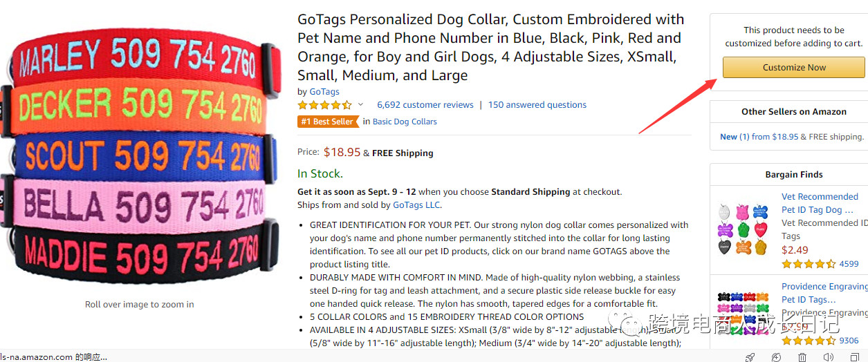The width and height of the screenshot is (868, 362).
Task: Click the rocket accelerator icon in status bar
Action: coord(750,356)
